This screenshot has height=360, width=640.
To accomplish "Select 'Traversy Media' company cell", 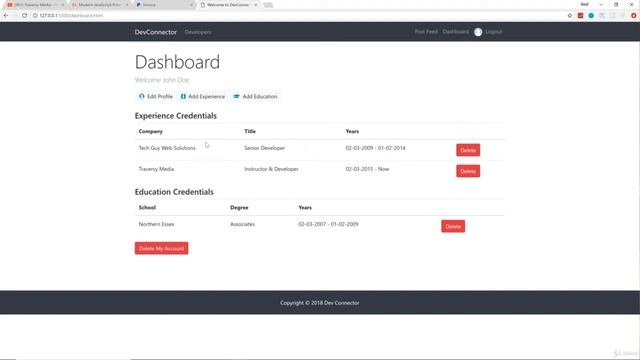I will pyautogui.click(x=156, y=169).
